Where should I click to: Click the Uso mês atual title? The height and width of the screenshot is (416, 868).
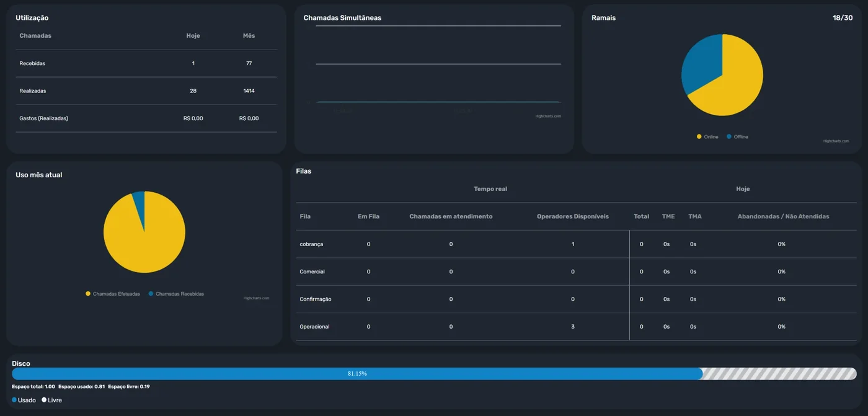click(x=39, y=175)
